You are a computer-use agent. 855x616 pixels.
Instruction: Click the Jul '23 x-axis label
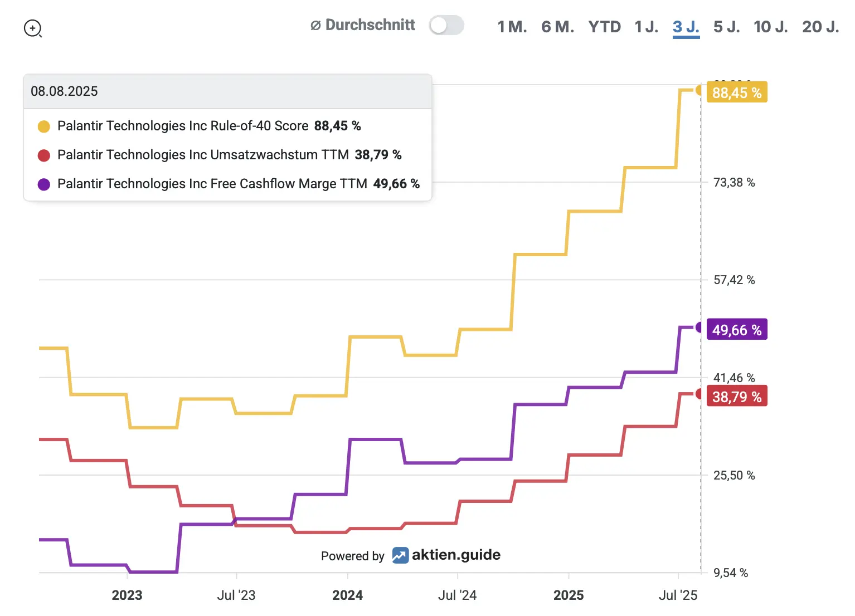[x=236, y=595]
